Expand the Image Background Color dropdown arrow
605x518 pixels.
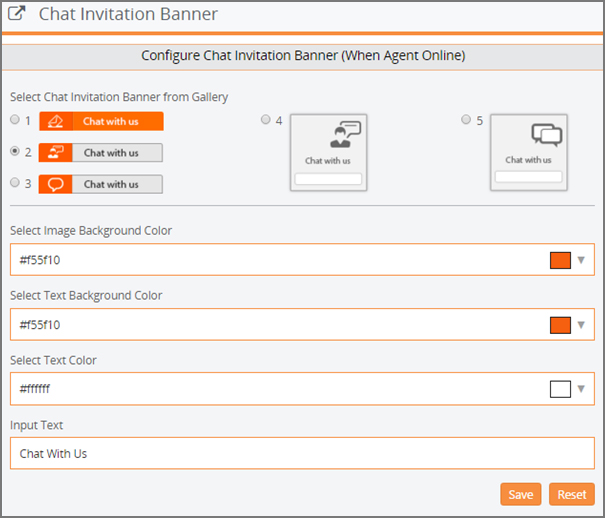click(x=581, y=260)
